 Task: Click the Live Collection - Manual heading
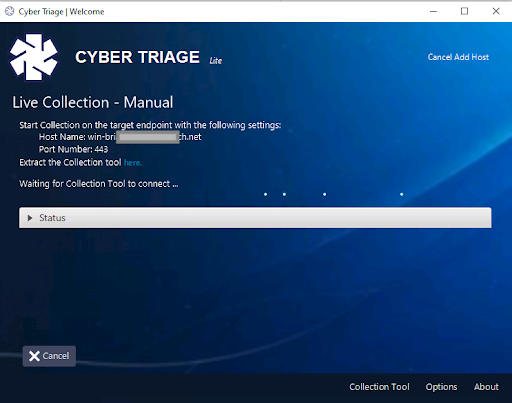[x=93, y=102]
